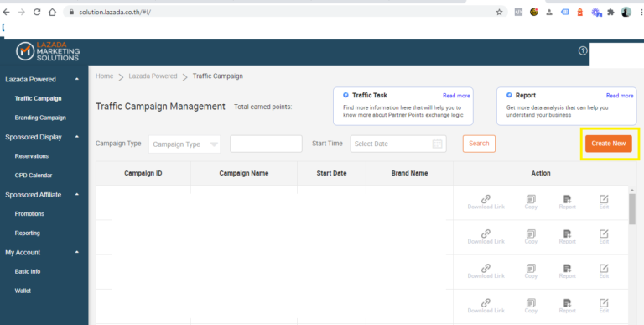This screenshot has width=644, height=325.
Task: Click the Search button
Action: (x=479, y=144)
